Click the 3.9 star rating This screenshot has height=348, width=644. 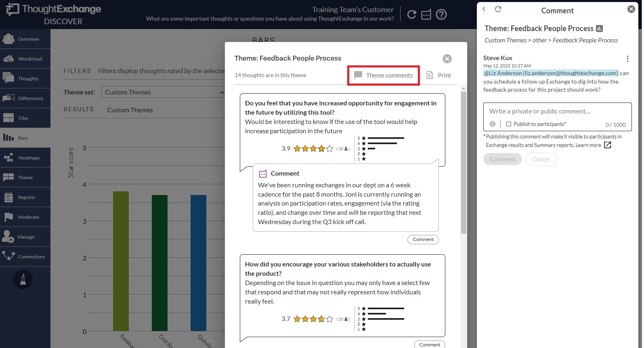pyautogui.click(x=313, y=149)
